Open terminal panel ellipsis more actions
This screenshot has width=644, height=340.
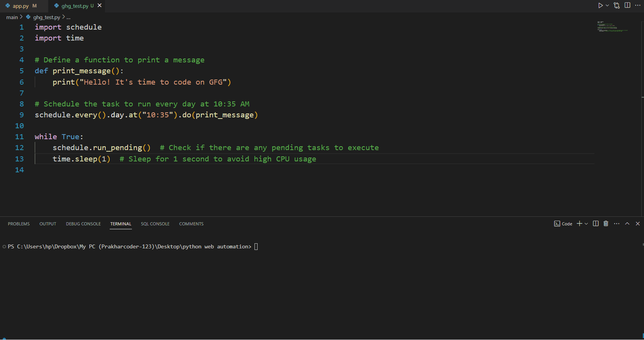(617, 223)
